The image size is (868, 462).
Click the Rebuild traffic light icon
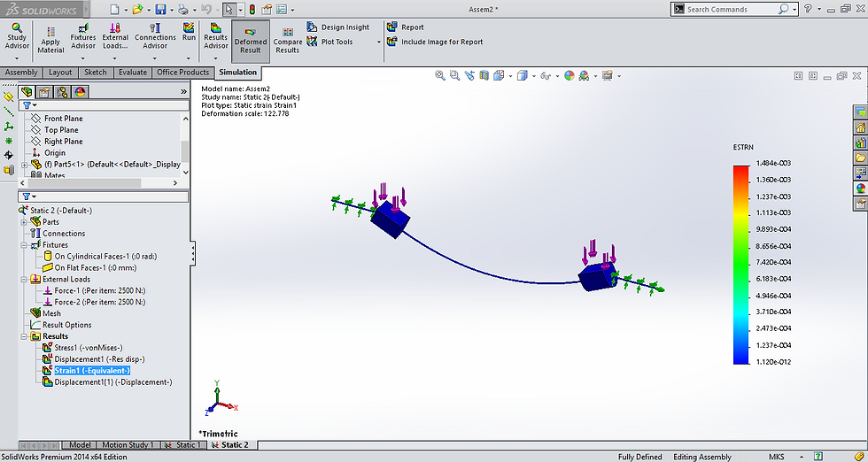tap(252, 10)
